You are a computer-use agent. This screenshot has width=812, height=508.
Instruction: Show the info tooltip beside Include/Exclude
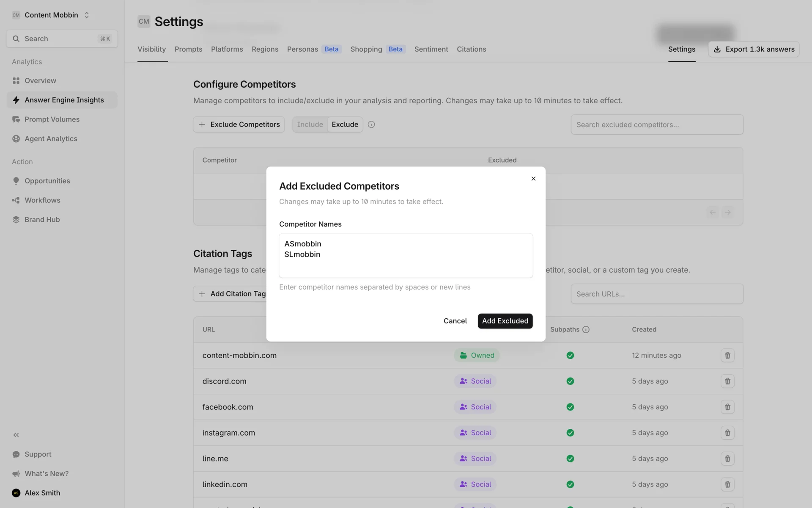point(371,124)
